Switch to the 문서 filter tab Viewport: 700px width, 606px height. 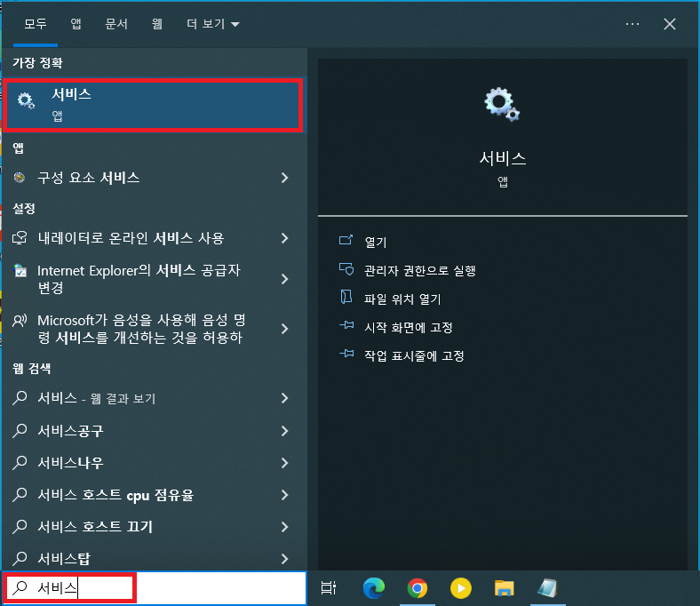click(x=116, y=24)
